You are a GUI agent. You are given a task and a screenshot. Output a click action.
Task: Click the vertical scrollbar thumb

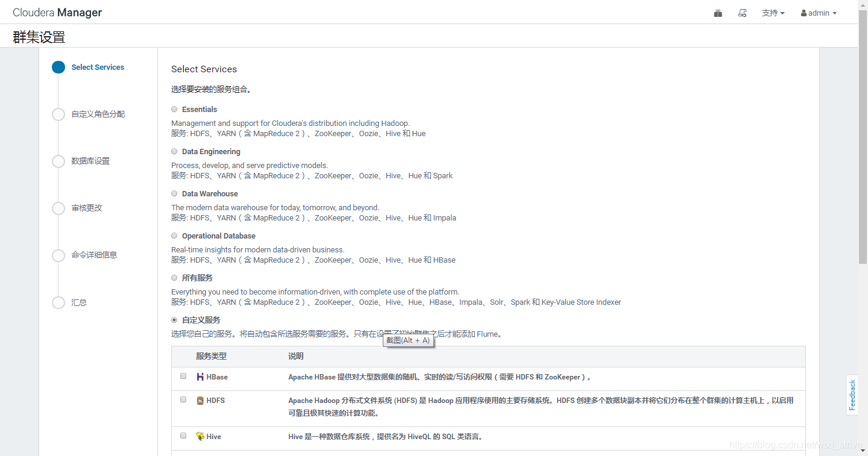click(x=863, y=137)
